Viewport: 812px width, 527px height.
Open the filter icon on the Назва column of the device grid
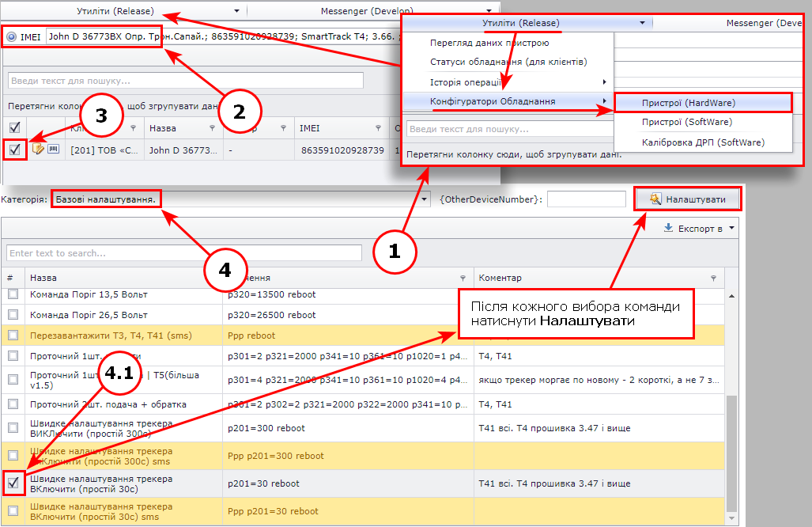click(x=212, y=128)
